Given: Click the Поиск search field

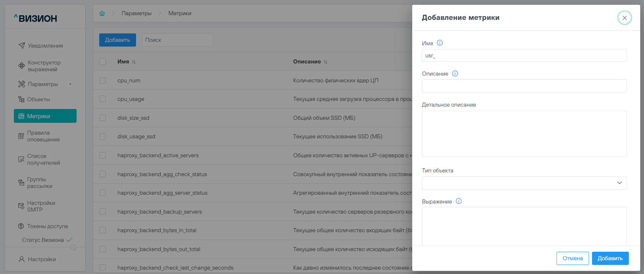Looking at the screenshot, I should 177,40.
